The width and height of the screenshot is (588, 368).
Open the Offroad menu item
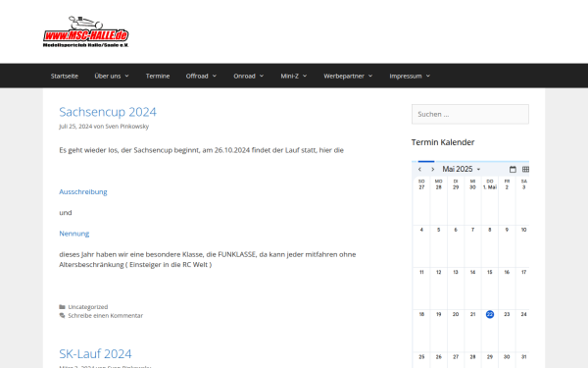197,76
